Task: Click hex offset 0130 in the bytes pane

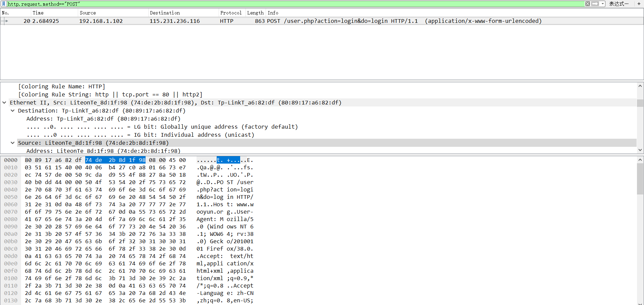Action: (11, 300)
